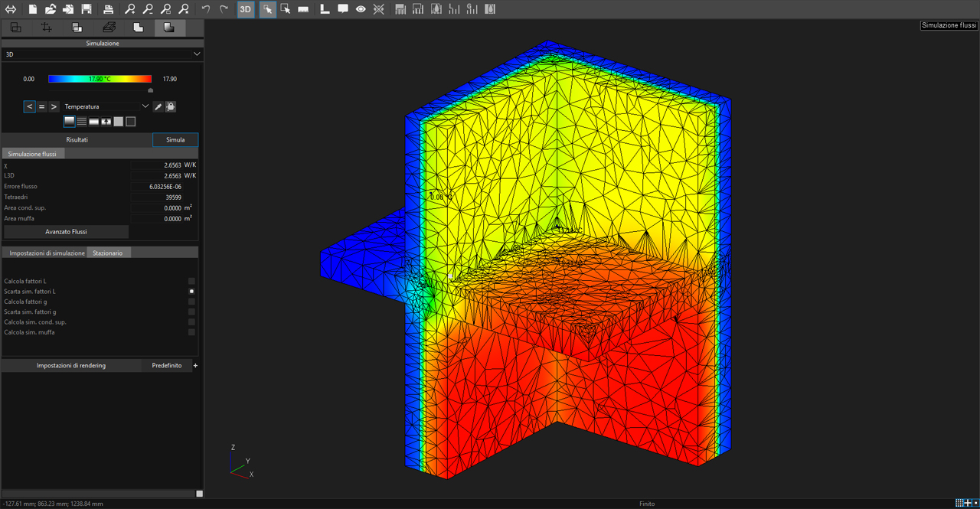The height and width of the screenshot is (509, 980).
Task: Click the print icon in toolbar
Action: (x=109, y=9)
